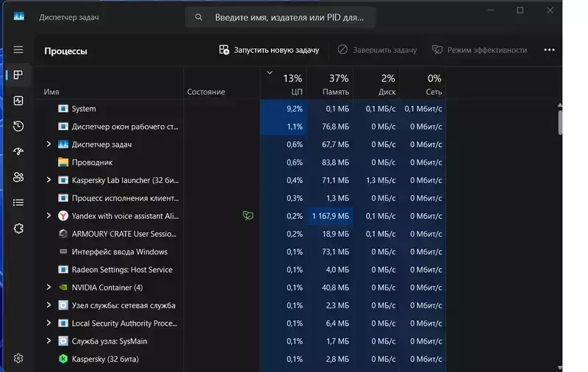588x372 pixels.
Task: Click the Диспетчер задач process icon
Action: coord(63,144)
